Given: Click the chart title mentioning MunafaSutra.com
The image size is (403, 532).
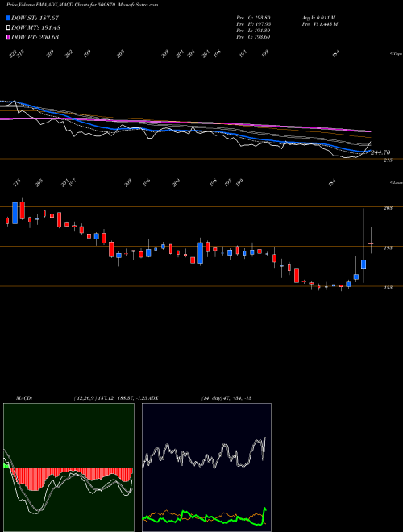Looking at the screenshot, I should (82, 5).
